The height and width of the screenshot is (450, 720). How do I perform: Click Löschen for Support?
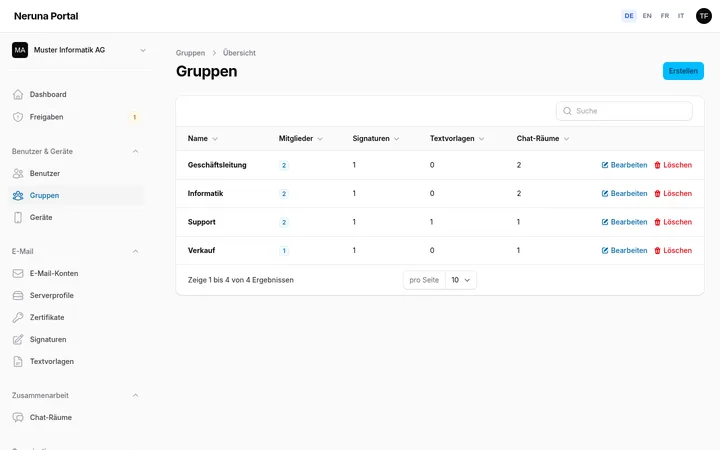pyautogui.click(x=673, y=222)
